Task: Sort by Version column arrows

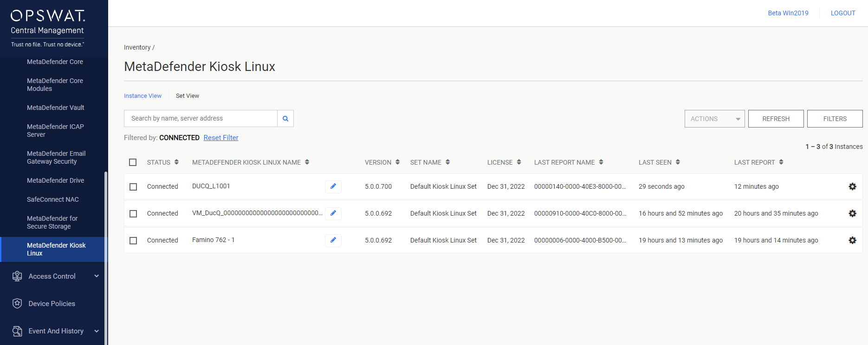Action: coord(397,162)
